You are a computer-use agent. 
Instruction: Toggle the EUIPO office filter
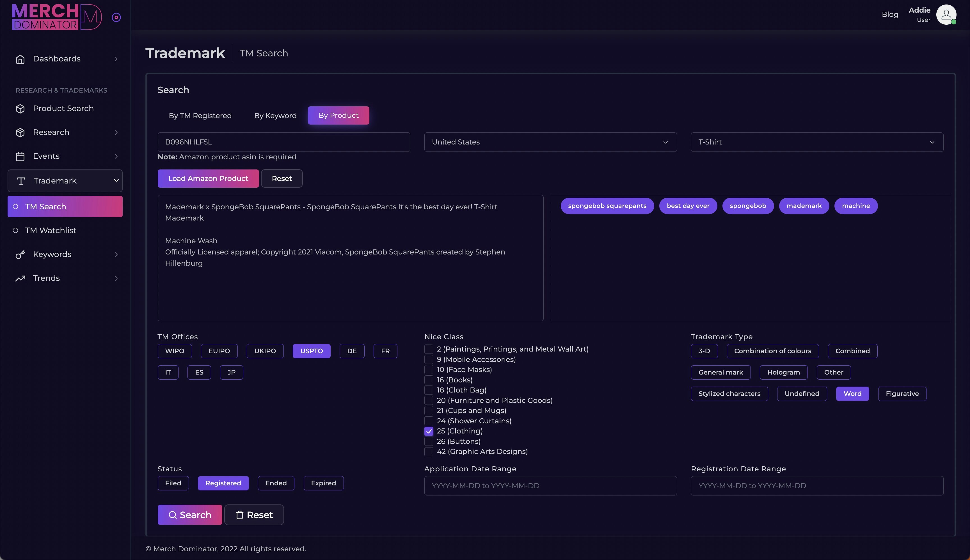point(219,351)
